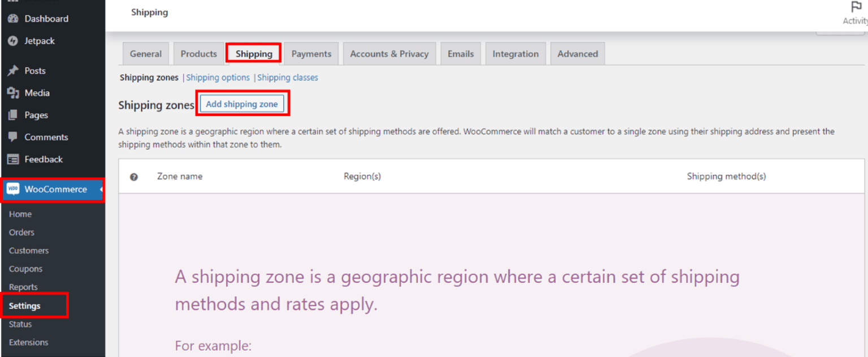Click the Add shipping zone button
Screen dimensions: 868x357
pyautogui.click(x=242, y=104)
